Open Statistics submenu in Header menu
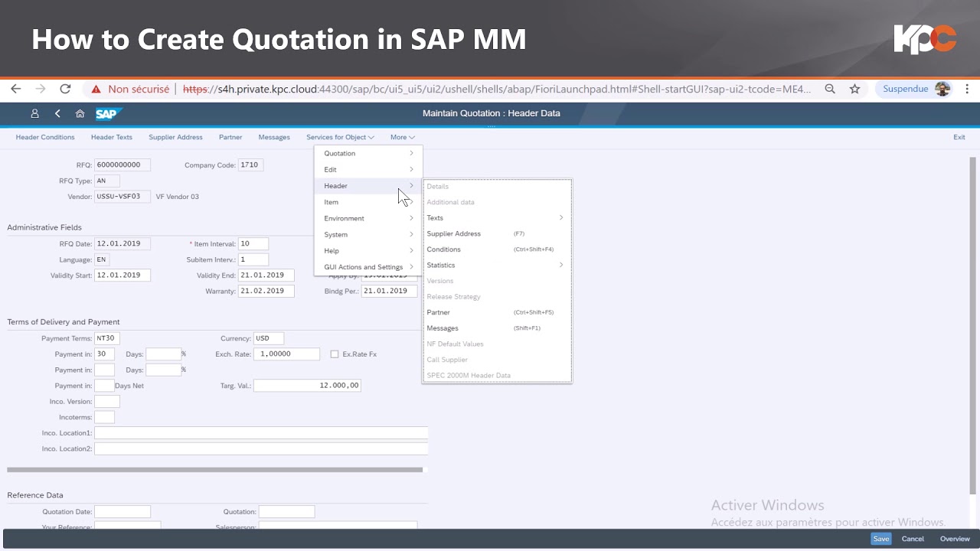Screen dimensions: 980x551 tap(496, 265)
